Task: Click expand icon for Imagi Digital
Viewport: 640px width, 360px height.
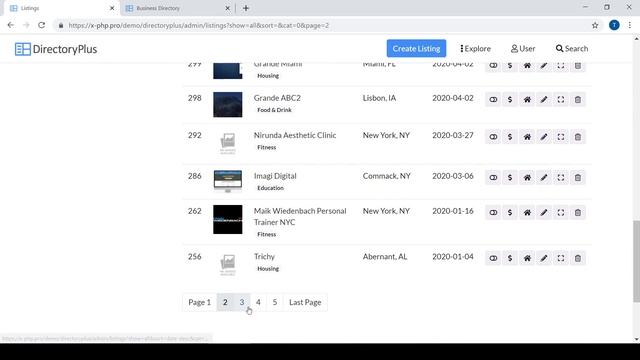Action: pos(561,178)
